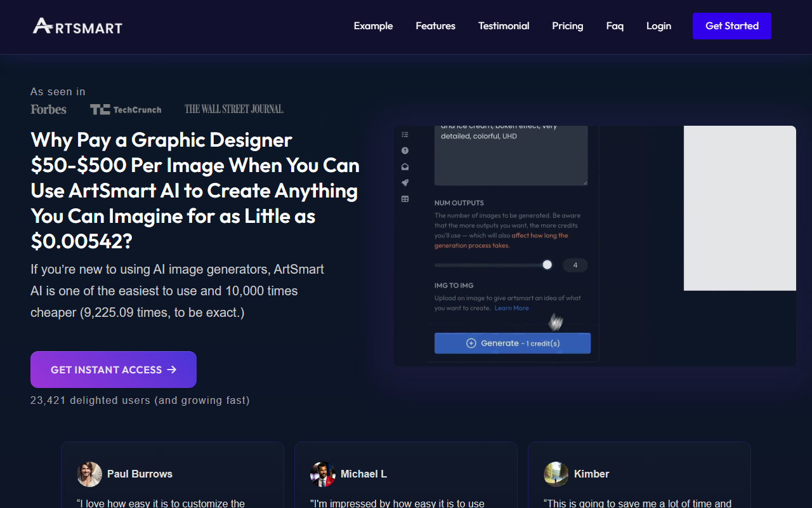Click the Michael L name
812x508 pixels.
[x=363, y=474]
